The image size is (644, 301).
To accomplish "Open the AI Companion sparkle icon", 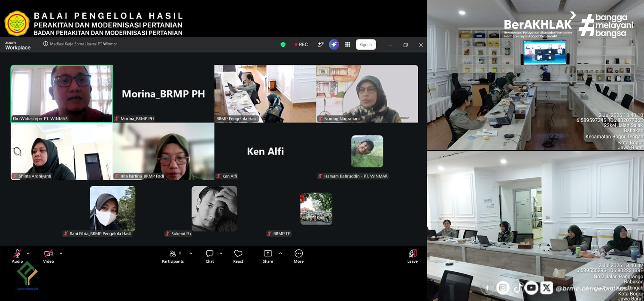I will 334,44.
